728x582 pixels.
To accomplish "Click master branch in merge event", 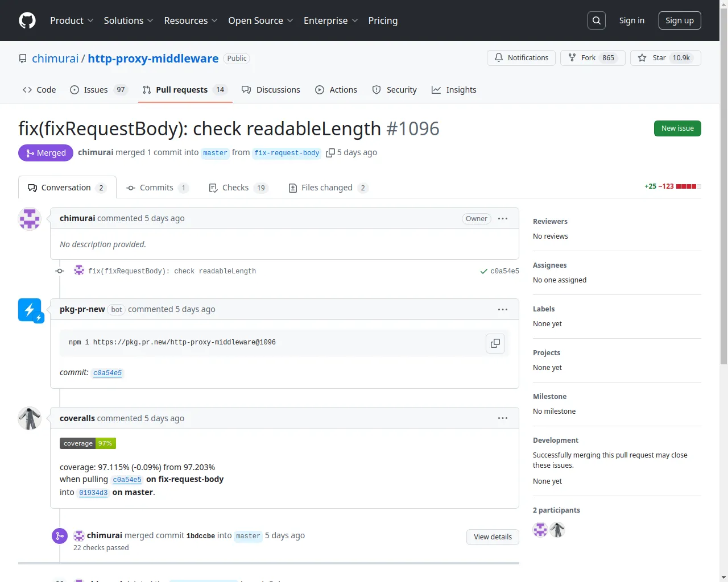I will (248, 536).
